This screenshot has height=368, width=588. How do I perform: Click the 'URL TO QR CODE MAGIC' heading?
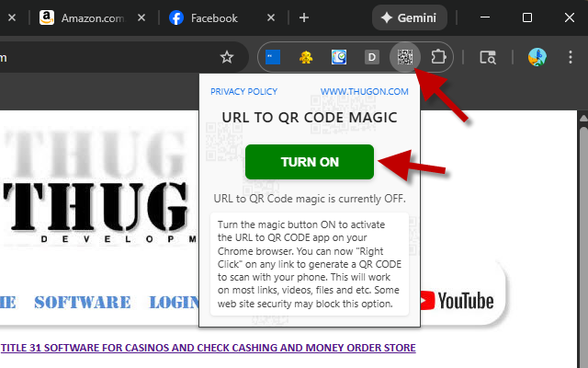(x=310, y=118)
